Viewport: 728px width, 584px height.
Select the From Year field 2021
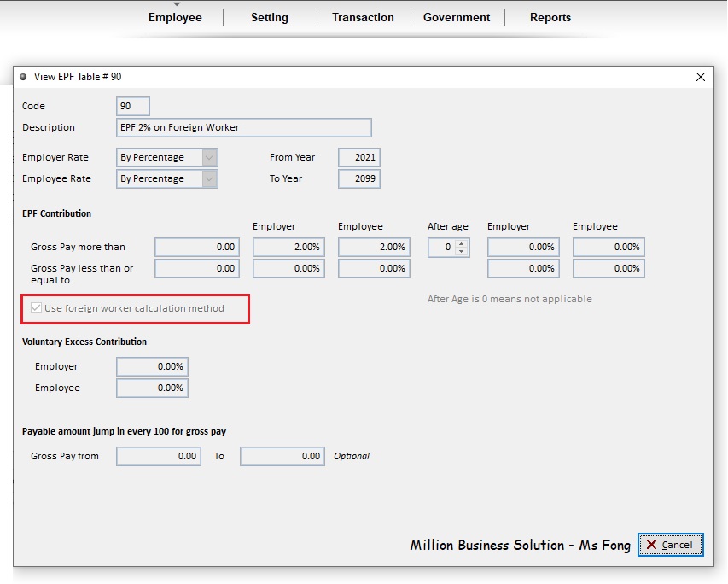tap(359, 157)
